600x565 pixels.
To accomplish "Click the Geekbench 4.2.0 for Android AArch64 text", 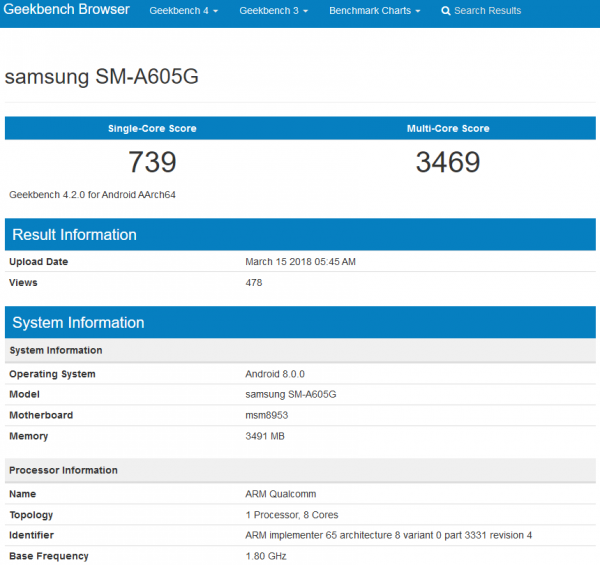I will [x=92, y=195].
